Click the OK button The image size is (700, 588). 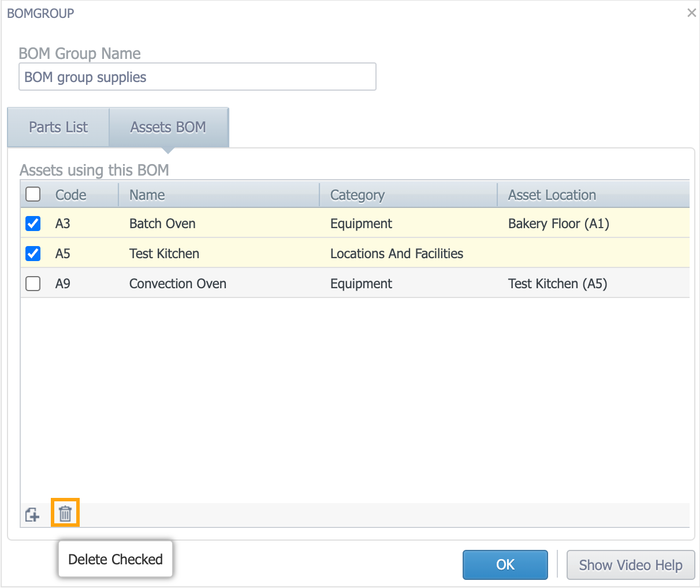(x=505, y=564)
